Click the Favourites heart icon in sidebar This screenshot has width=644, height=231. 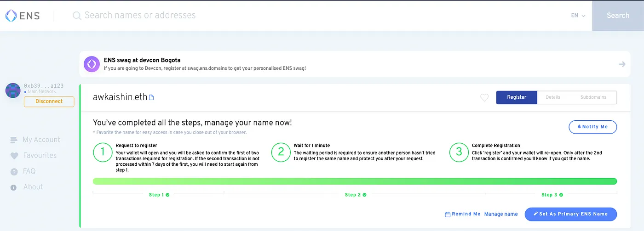pyautogui.click(x=14, y=156)
